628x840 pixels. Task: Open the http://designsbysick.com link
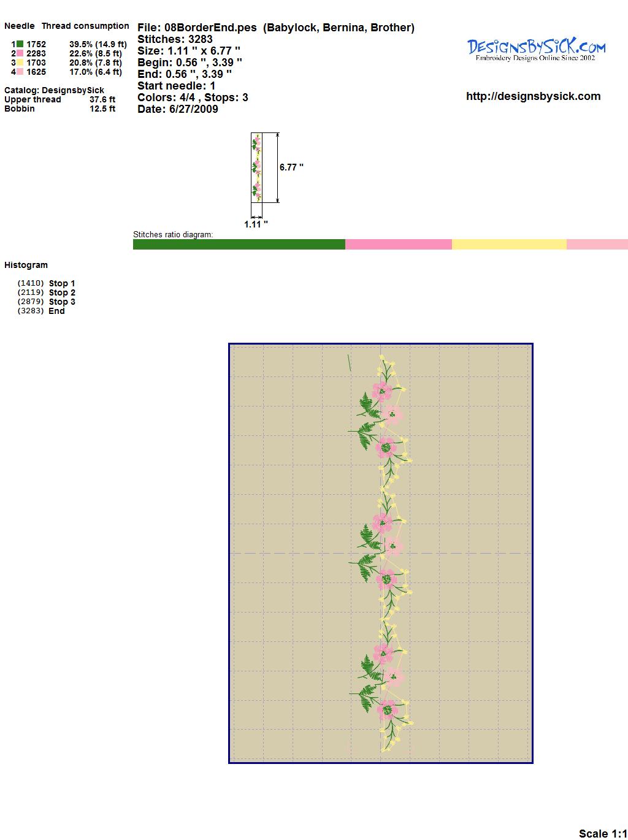[533, 96]
